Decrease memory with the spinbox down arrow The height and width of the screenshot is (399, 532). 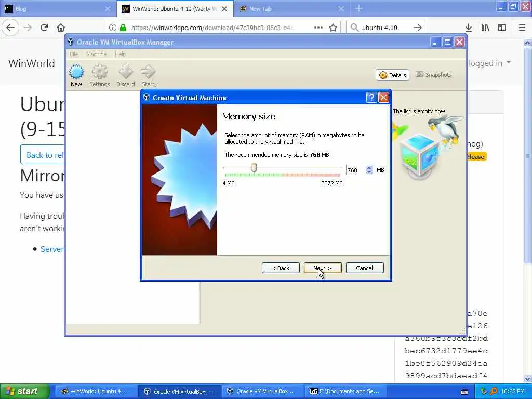369,172
